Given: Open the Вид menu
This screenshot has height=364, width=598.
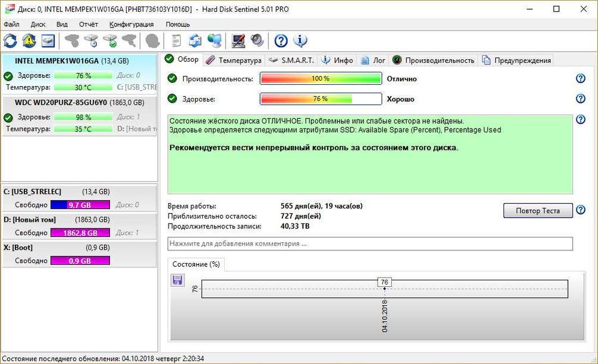Looking at the screenshot, I should (62, 25).
